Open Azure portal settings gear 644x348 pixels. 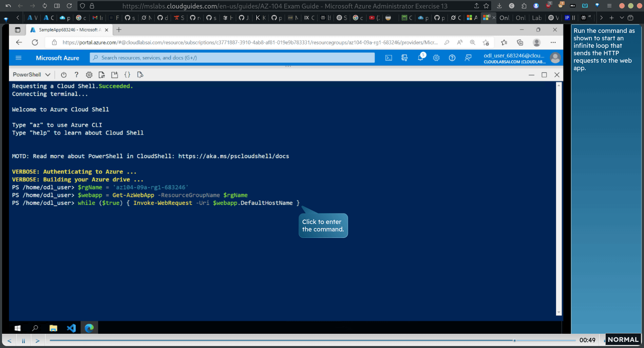[436, 58]
